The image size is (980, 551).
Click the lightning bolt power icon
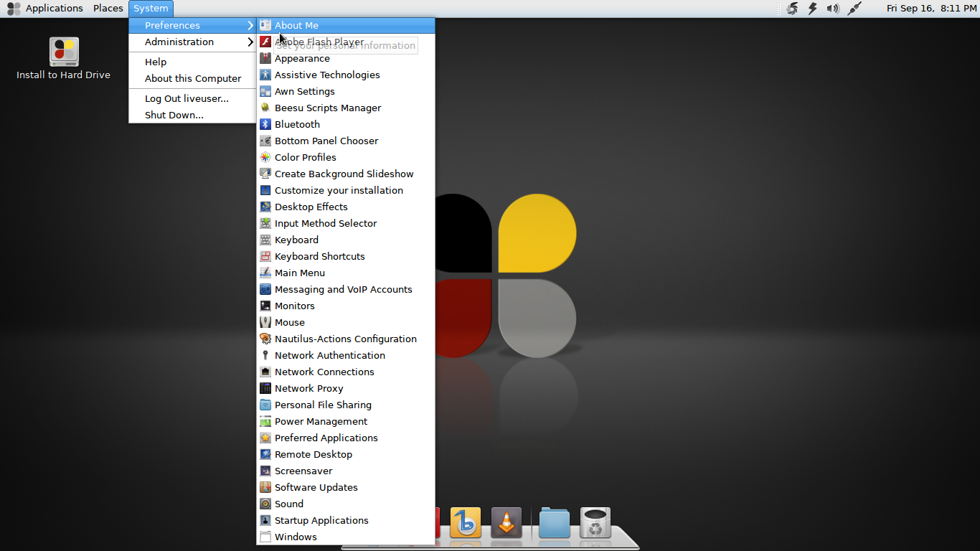[813, 9]
